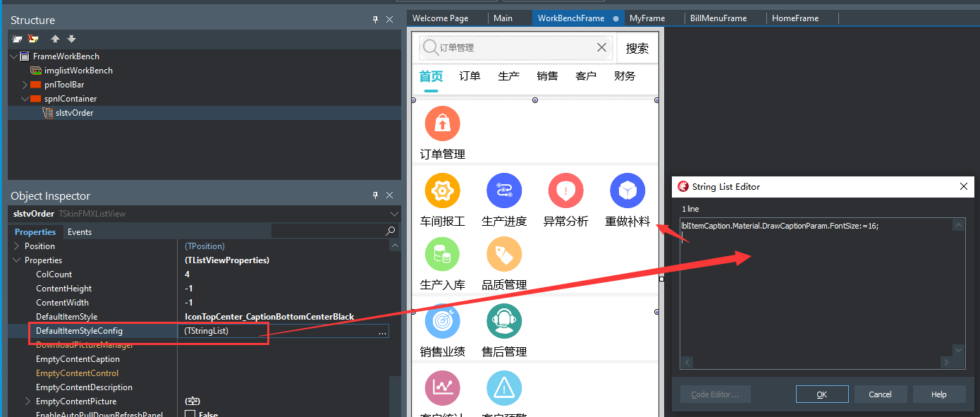Open the slstvOrder component selector dropdown
Viewport: 980px width, 417px height.
(393, 213)
